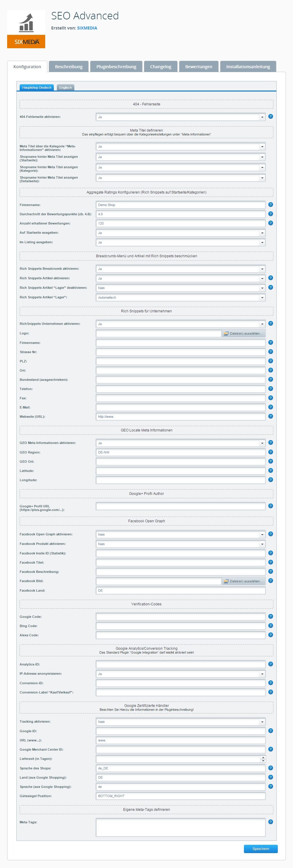Viewport: 293px width, 868px height.
Task: Select the Hauptshop Deutsch tab
Action: pos(37,88)
